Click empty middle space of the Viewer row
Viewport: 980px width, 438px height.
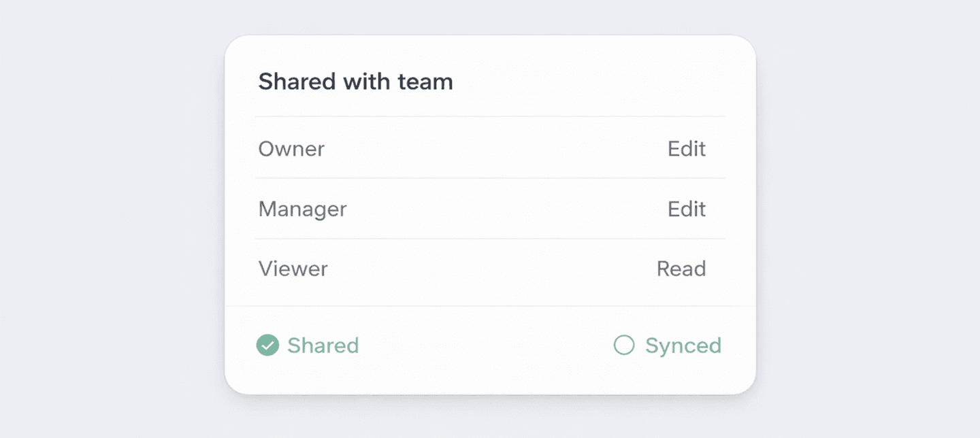pos(490,269)
